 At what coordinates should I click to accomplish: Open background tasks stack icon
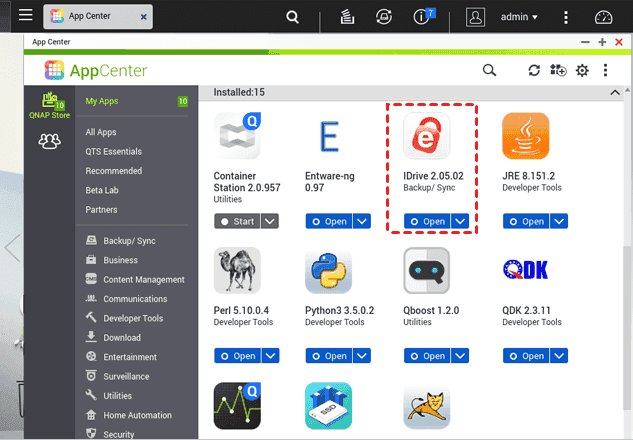click(x=347, y=17)
